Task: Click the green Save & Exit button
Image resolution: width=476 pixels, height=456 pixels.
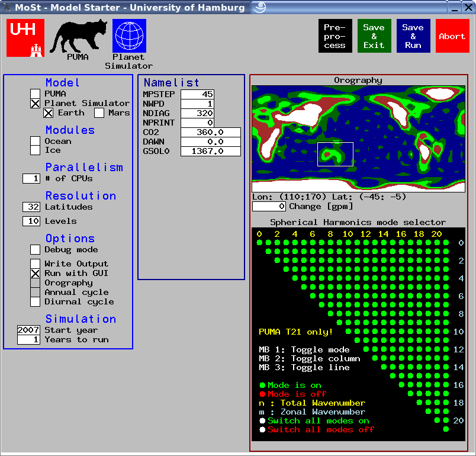Action: point(374,36)
